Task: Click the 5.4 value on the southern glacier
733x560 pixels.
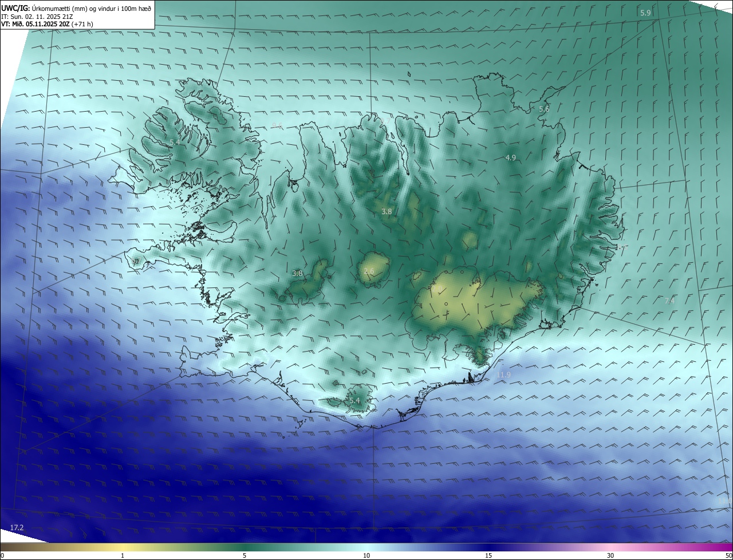Action: (x=354, y=401)
